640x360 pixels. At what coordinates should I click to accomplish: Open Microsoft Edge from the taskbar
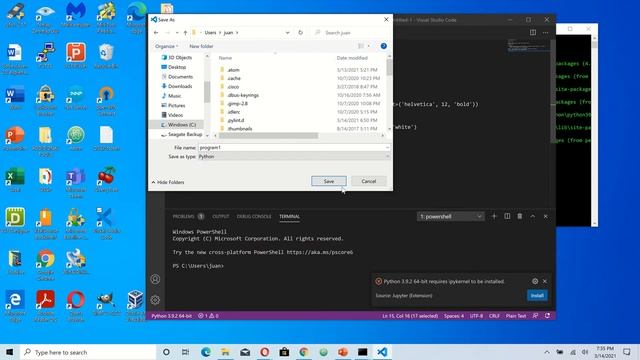(x=205, y=352)
